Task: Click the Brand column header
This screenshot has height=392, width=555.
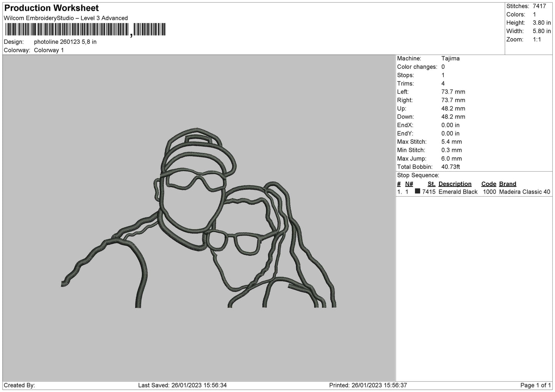Action: [x=507, y=184]
